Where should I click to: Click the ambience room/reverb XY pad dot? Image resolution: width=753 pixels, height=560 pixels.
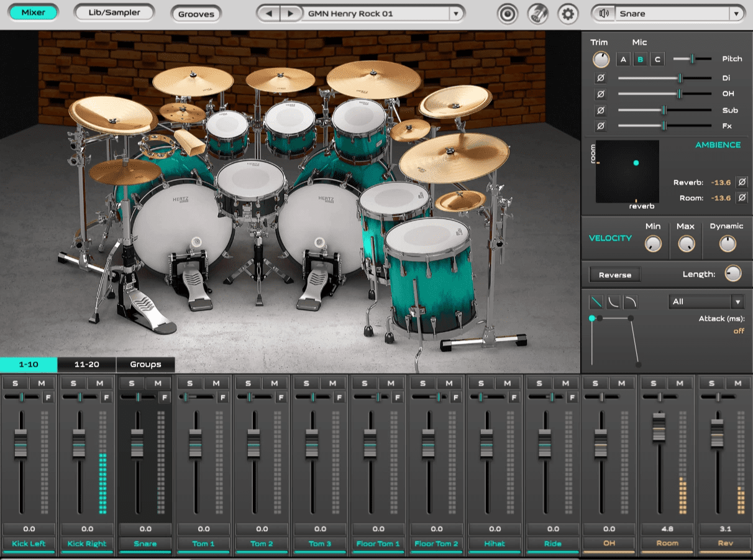636,163
